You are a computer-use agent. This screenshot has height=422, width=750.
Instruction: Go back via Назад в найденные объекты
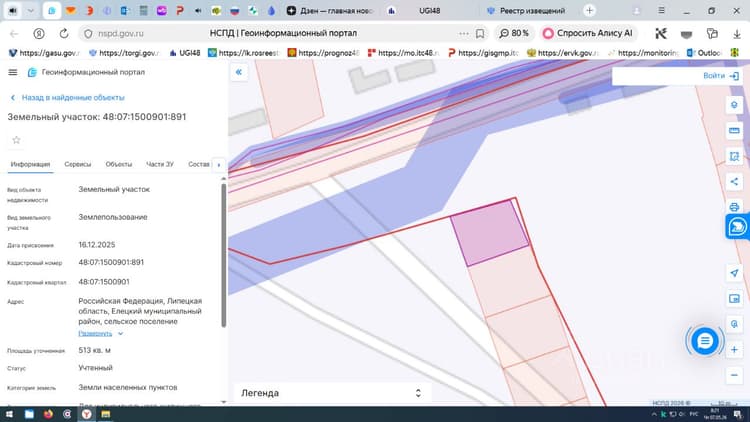tap(67, 98)
